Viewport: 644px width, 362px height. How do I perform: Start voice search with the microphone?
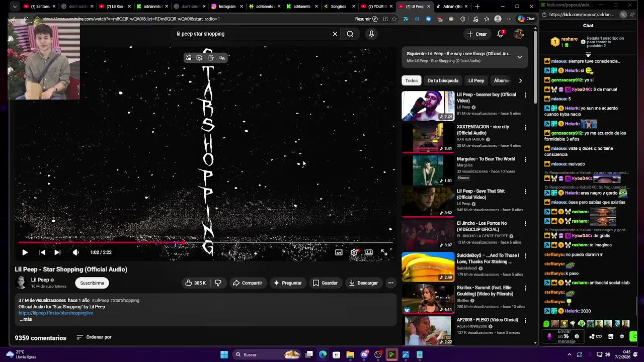(371, 34)
